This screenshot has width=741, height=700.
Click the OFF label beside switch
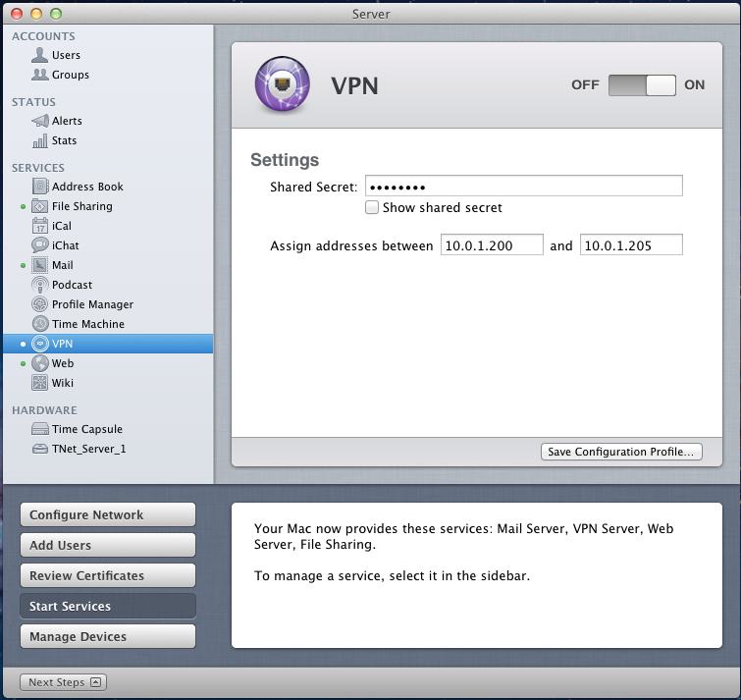pyautogui.click(x=585, y=85)
